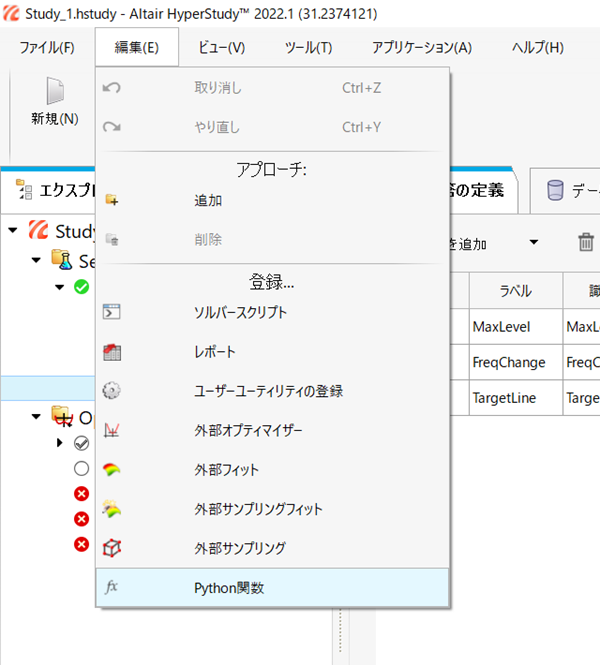Viewport: 600px width, 665px height.
Task: Click the first red error step icon
Action: (x=81, y=494)
